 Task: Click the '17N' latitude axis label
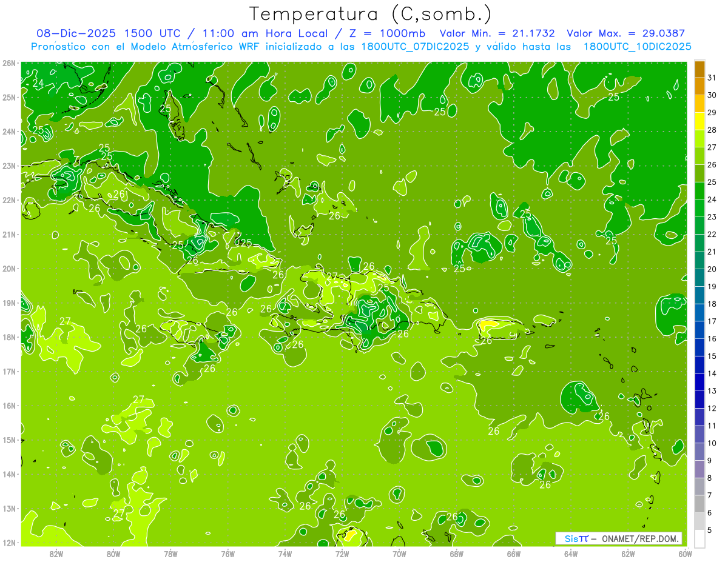point(9,371)
